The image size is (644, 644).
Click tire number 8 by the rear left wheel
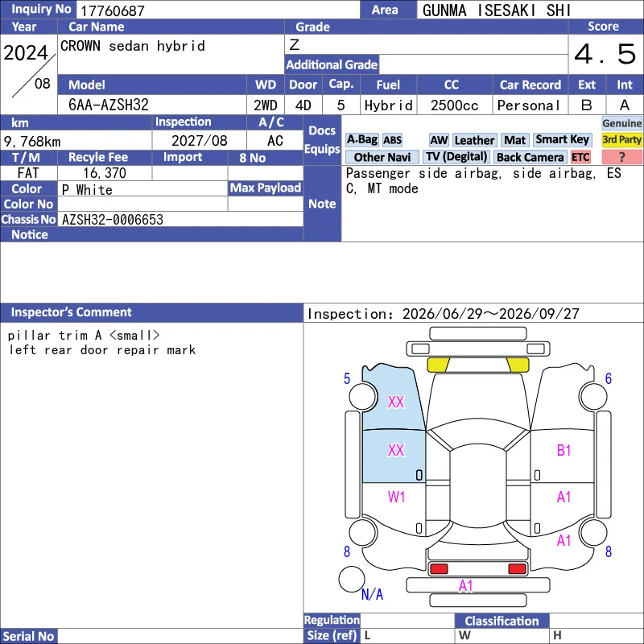[x=347, y=551]
